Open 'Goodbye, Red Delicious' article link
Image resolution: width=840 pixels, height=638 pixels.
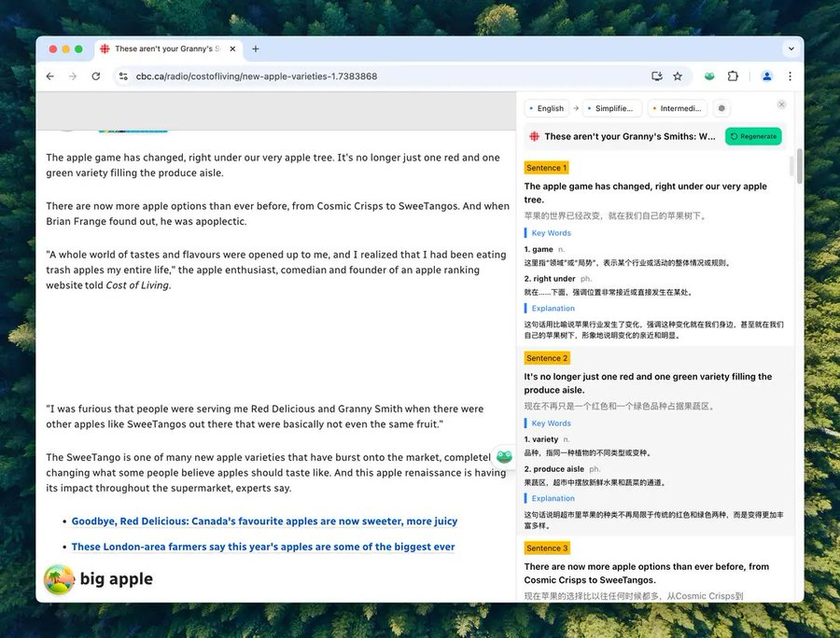(265, 521)
